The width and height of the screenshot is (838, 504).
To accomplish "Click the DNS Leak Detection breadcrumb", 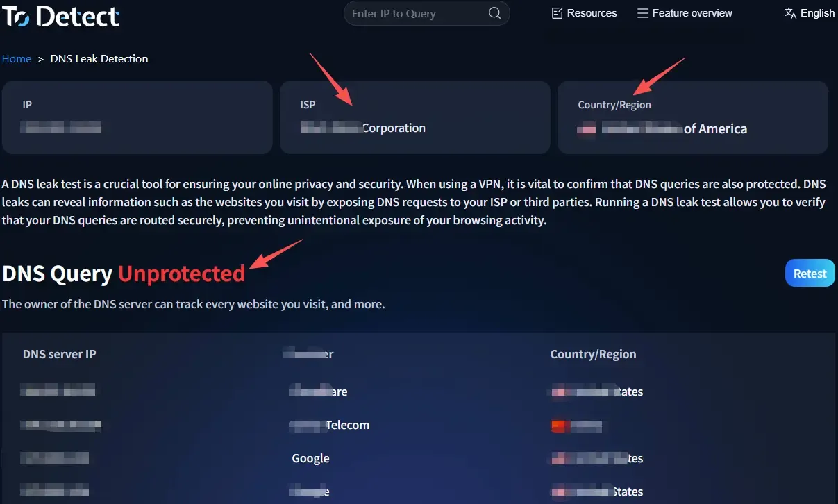I will point(99,59).
